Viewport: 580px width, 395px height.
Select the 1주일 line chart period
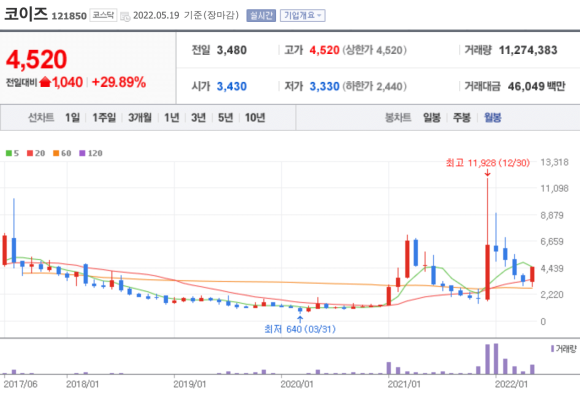pyautogui.click(x=104, y=118)
